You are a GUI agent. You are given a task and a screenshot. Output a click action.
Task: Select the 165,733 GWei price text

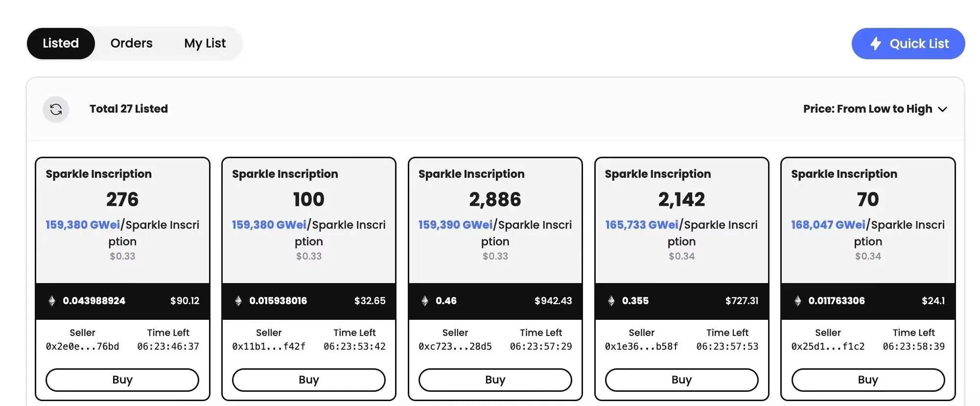(642, 225)
